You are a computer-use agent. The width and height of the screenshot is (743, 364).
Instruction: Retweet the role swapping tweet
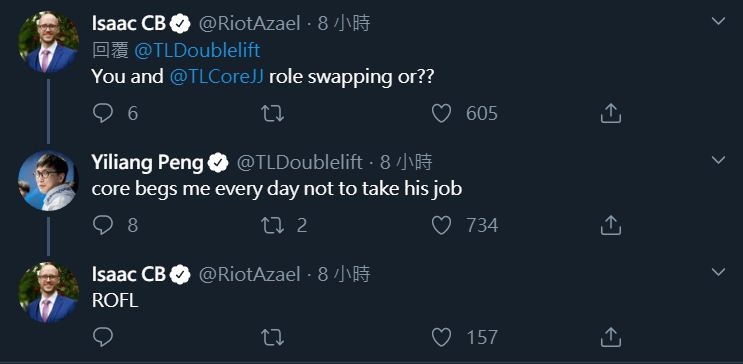tap(272, 113)
